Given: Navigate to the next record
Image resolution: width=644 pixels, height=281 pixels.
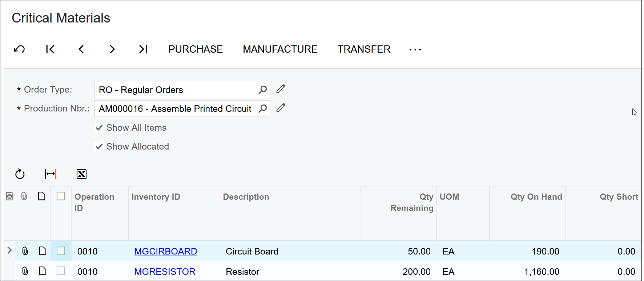Looking at the screenshot, I should (112, 49).
